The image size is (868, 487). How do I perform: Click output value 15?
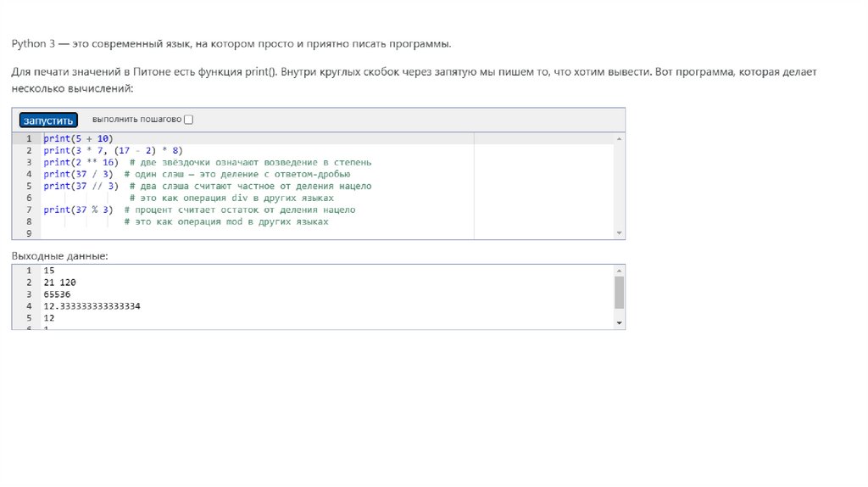pyautogui.click(x=49, y=271)
